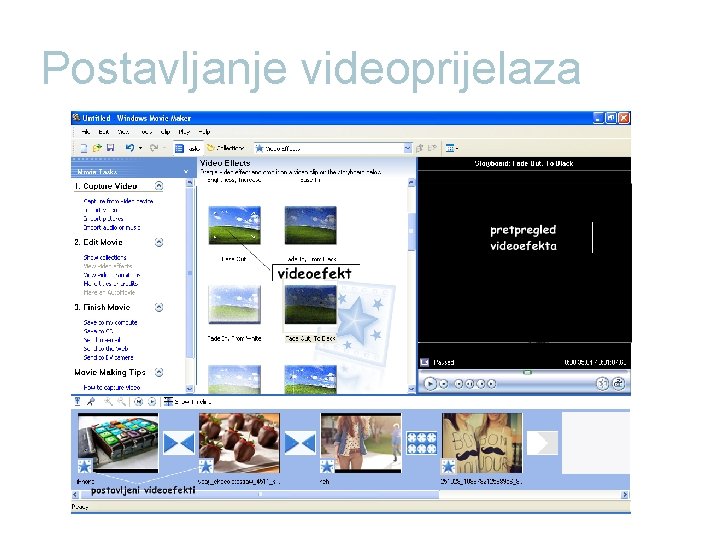This screenshot has height=540, width=720.
Task: Open a project using the folder icon
Action: [x=97, y=148]
